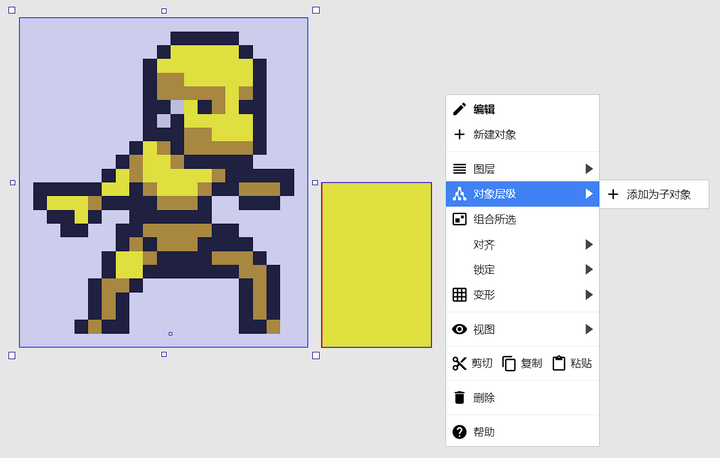Select 新建对象 menu entry
Viewport: 720px width, 458px height.
coord(523,135)
